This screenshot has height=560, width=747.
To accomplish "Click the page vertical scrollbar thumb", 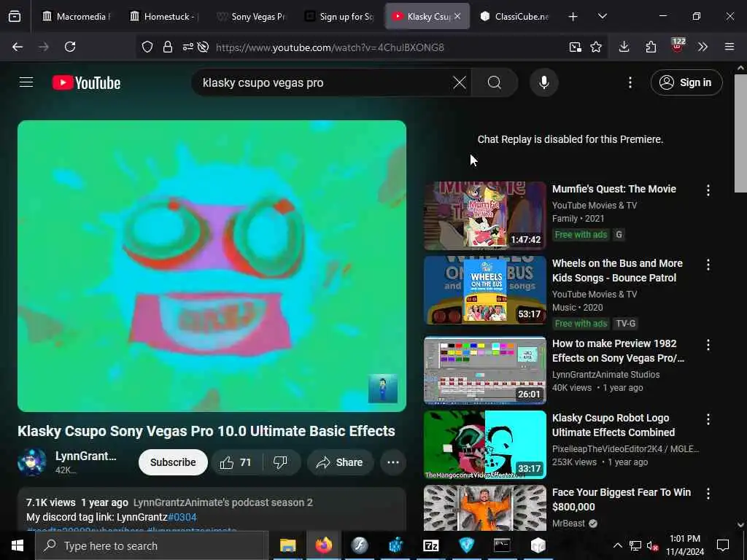I will pyautogui.click(x=740, y=133).
